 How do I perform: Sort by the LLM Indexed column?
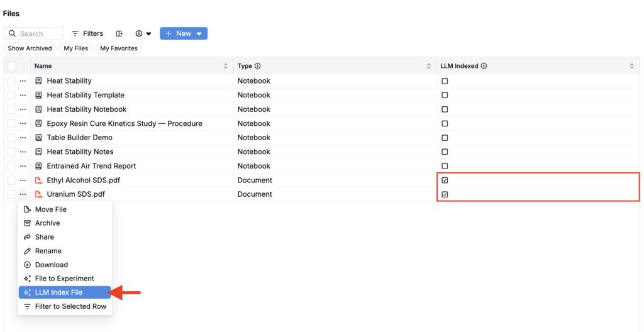tap(631, 66)
